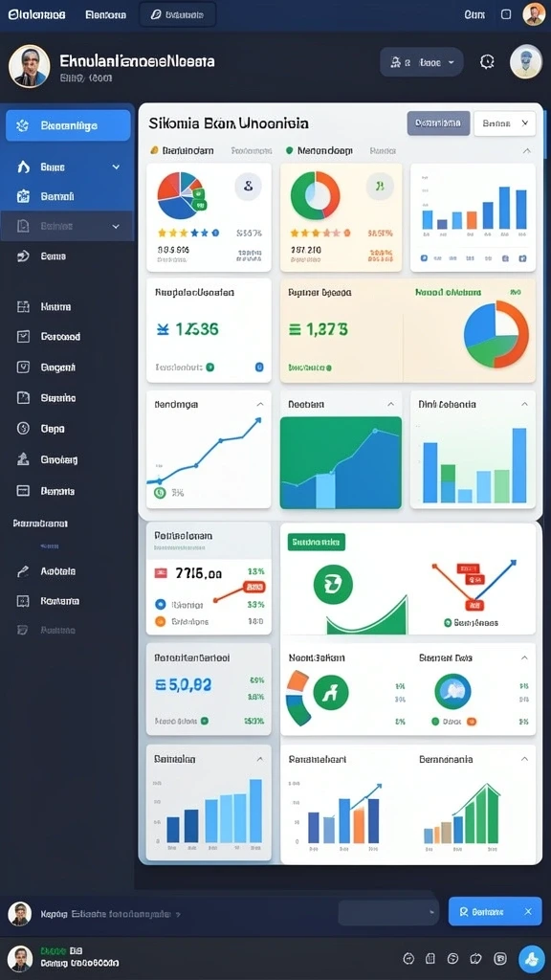Select the orange circle option in 7716.00 card
551x980 pixels.
click(160, 621)
